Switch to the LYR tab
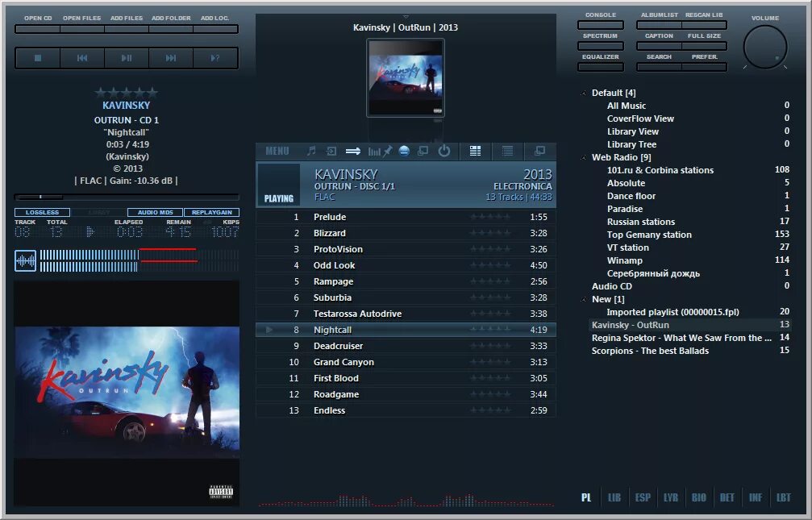Screen dimensions: 812x520 pos(670,497)
